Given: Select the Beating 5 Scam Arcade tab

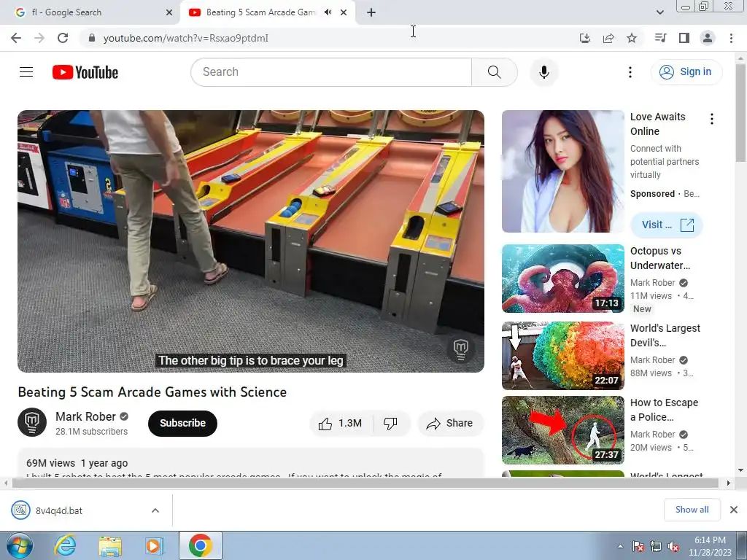Looking at the screenshot, I should [x=260, y=12].
